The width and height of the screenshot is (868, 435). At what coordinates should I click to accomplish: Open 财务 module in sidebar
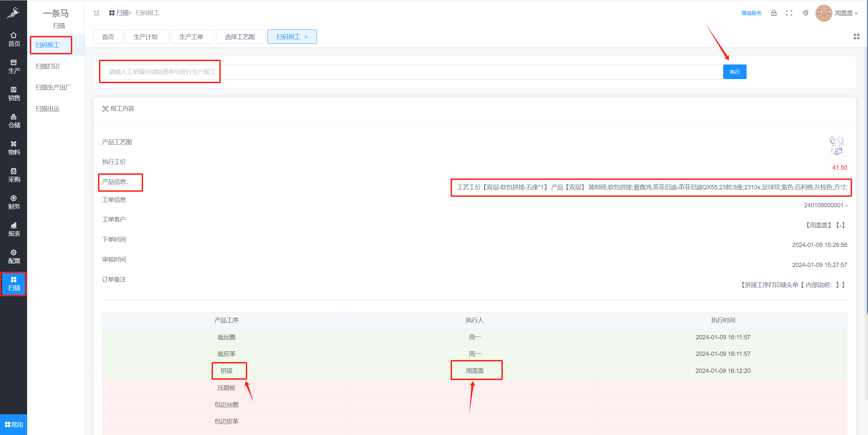tap(14, 202)
